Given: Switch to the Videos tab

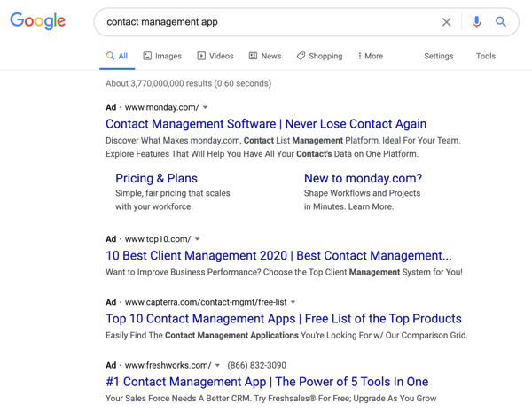Looking at the screenshot, I should point(215,56).
